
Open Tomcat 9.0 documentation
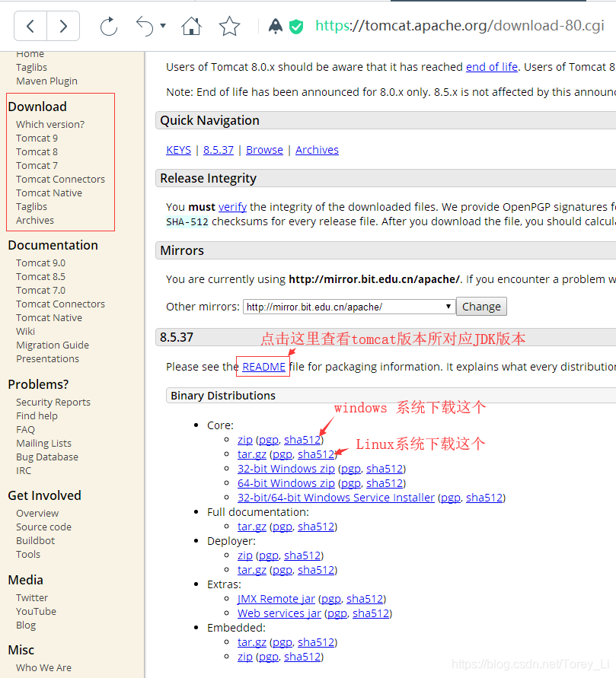40,263
